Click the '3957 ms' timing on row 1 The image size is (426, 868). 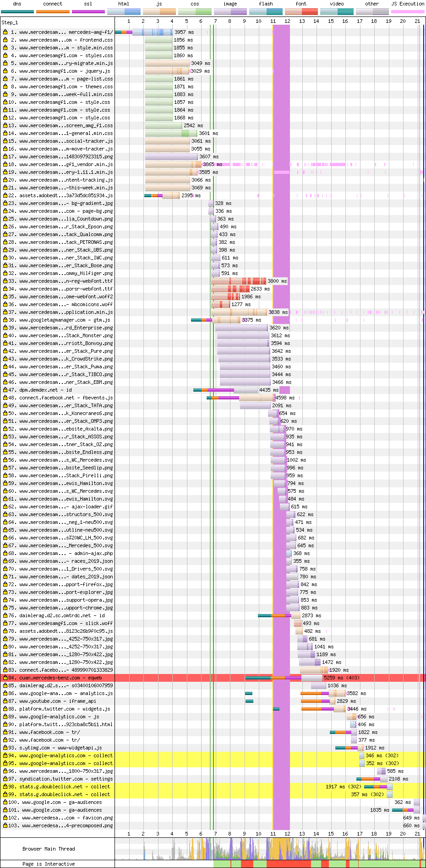click(x=184, y=32)
